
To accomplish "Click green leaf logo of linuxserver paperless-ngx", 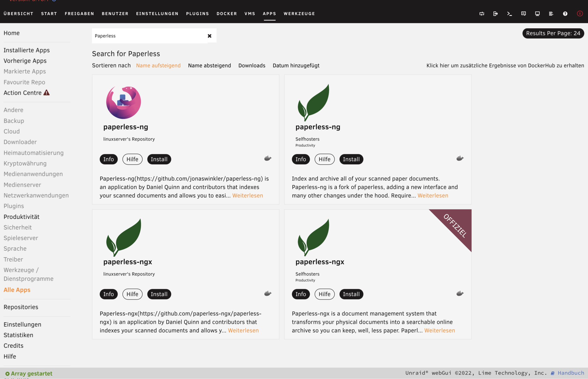I will (x=123, y=237).
